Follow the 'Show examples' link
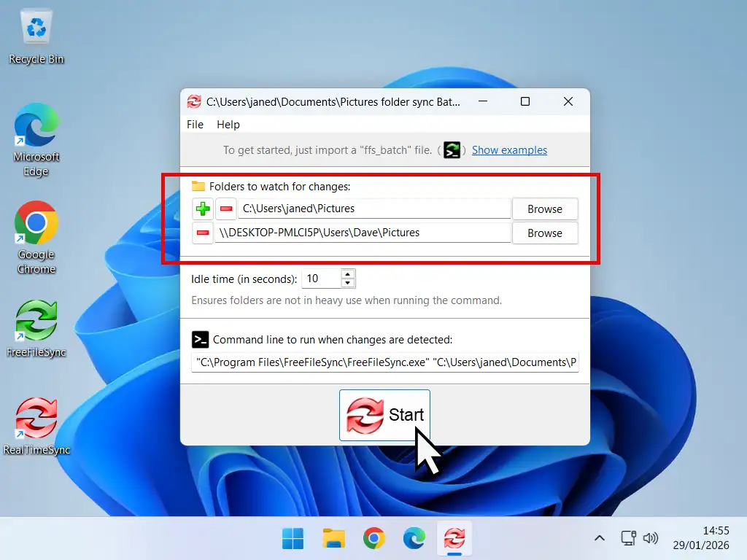This screenshot has height=560, width=747. pyautogui.click(x=509, y=149)
